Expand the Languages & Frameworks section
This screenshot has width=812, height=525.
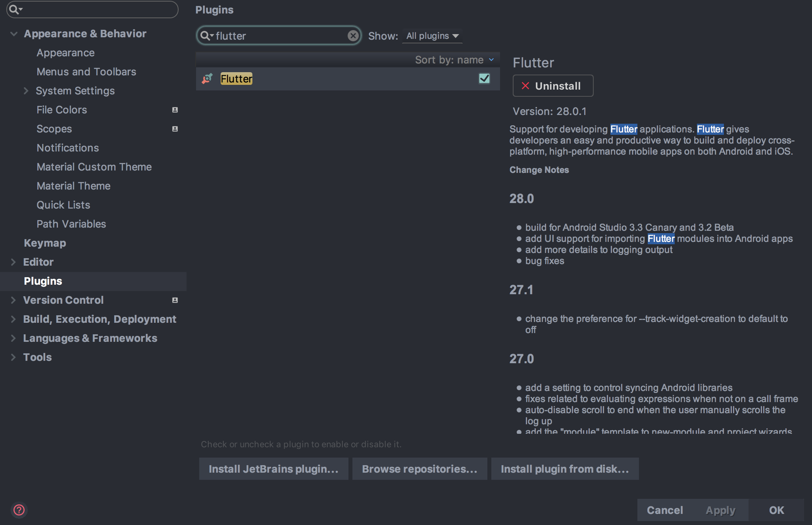[13, 337]
